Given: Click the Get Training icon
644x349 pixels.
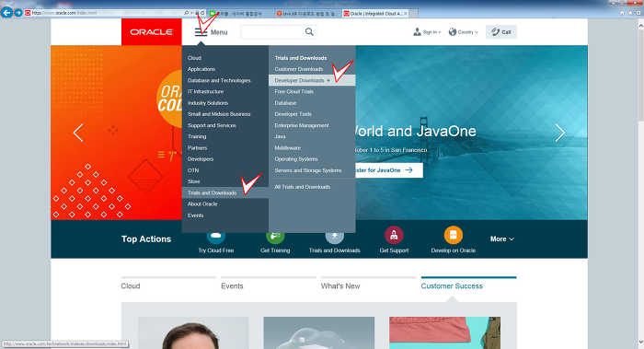Looking at the screenshot, I should click(x=275, y=236).
